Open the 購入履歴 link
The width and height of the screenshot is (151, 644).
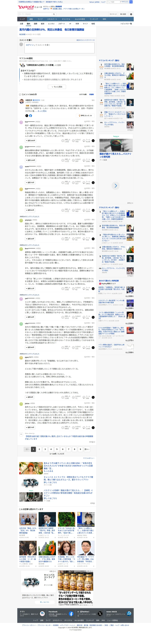pyautogui.click(x=123, y=14)
